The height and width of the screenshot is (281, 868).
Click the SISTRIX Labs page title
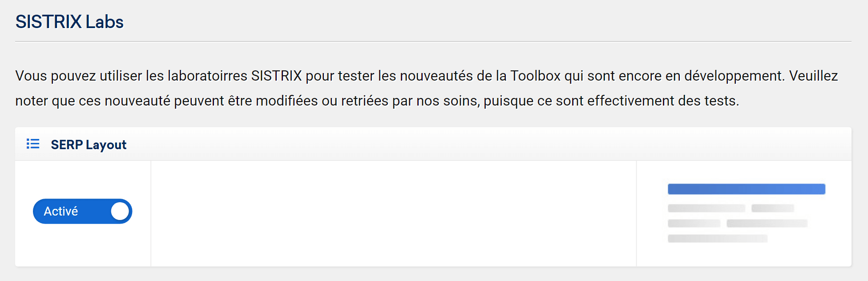pos(69,22)
